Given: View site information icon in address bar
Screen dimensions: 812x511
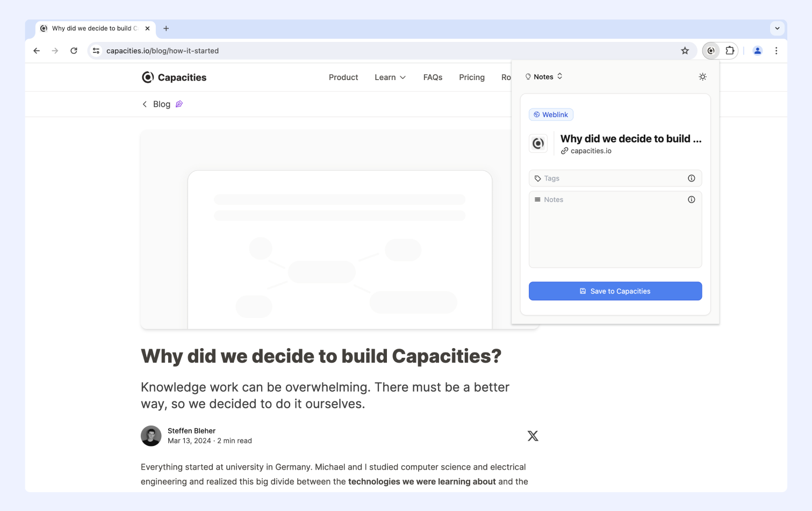Looking at the screenshot, I should click(96, 51).
